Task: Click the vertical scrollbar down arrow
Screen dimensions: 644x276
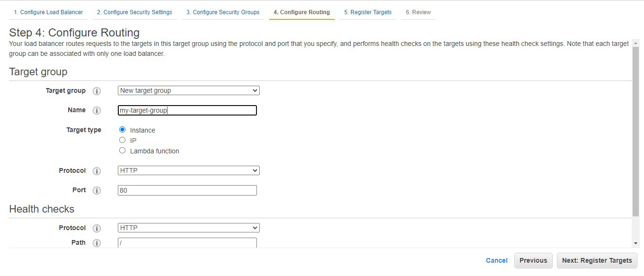Action: [x=635, y=243]
